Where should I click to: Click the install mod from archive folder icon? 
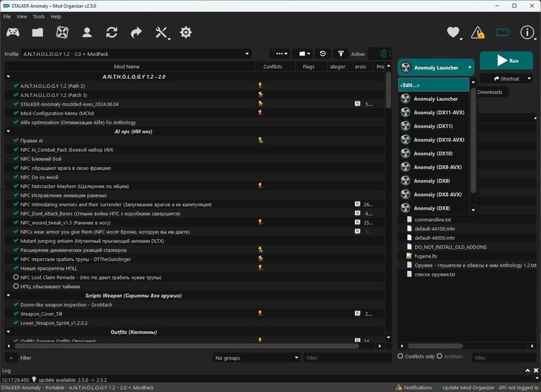pos(38,32)
